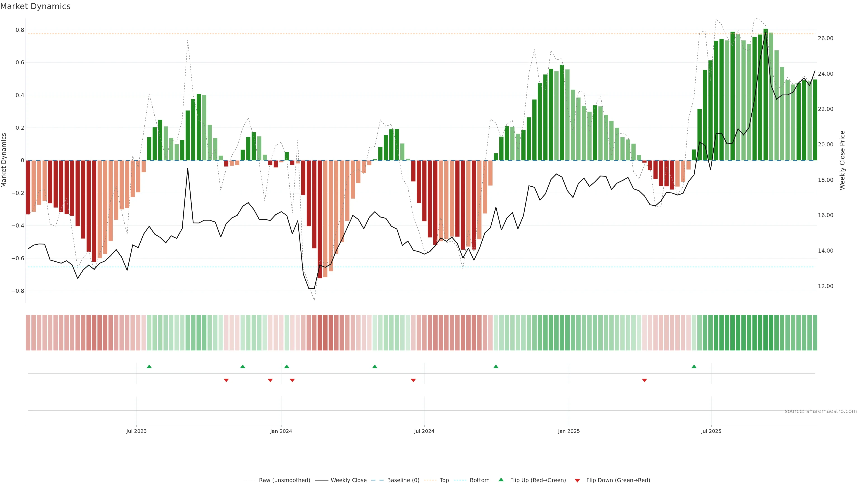Toggle the Baseline (0) legend entry
Viewport: 868px width, 488px height.
click(403, 480)
